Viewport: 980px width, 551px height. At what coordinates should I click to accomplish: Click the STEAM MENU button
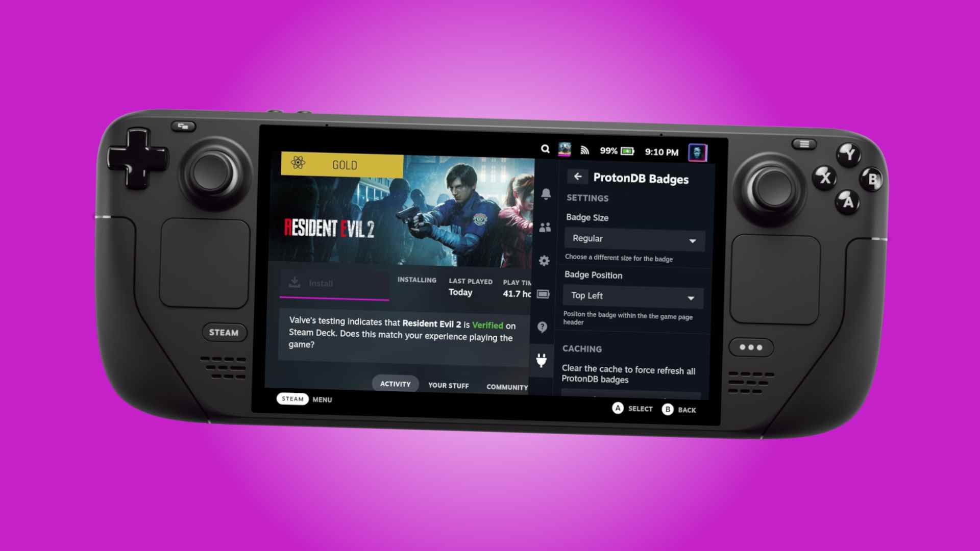tap(306, 399)
